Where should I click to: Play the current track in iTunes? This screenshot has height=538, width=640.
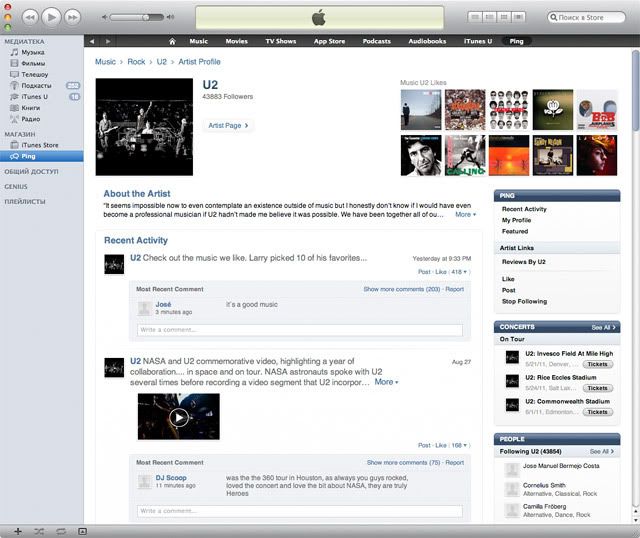(51, 17)
